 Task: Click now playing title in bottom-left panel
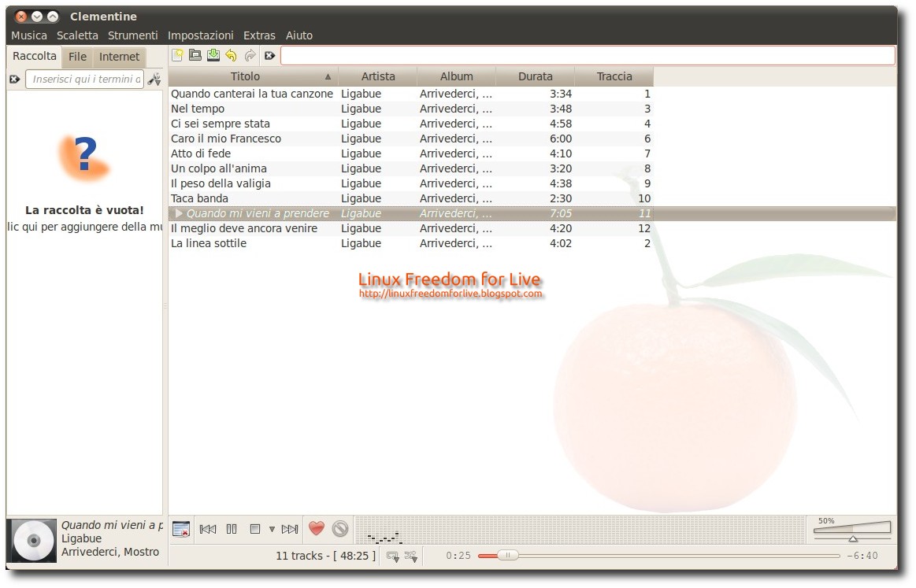pos(112,525)
